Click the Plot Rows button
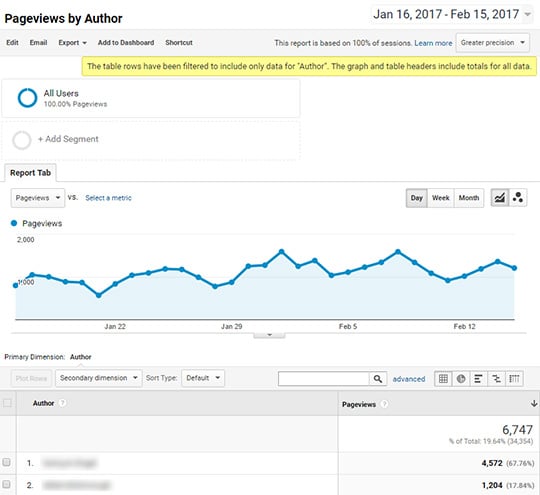The height and width of the screenshot is (495, 540). 31,378
